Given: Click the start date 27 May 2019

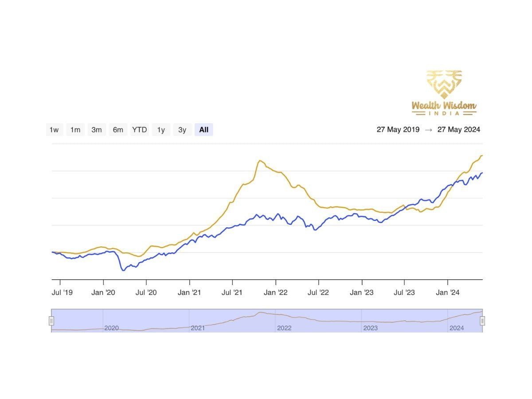Looking at the screenshot, I should click(x=398, y=129).
